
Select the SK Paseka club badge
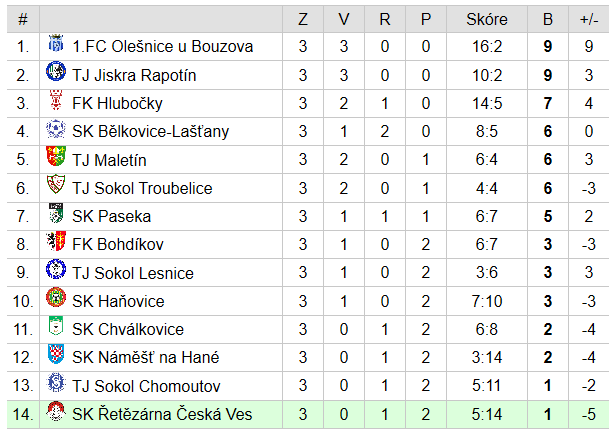(56, 213)
